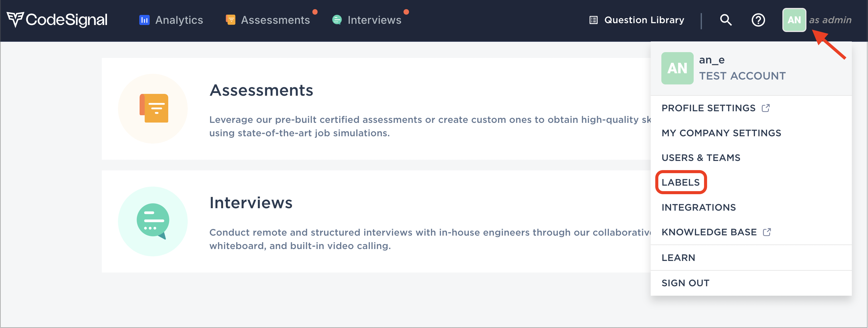This screenshot has width=868, height=328.
Task: Click the Interviews chat bubble icon in navbar
Action: (x=337, y=20)
